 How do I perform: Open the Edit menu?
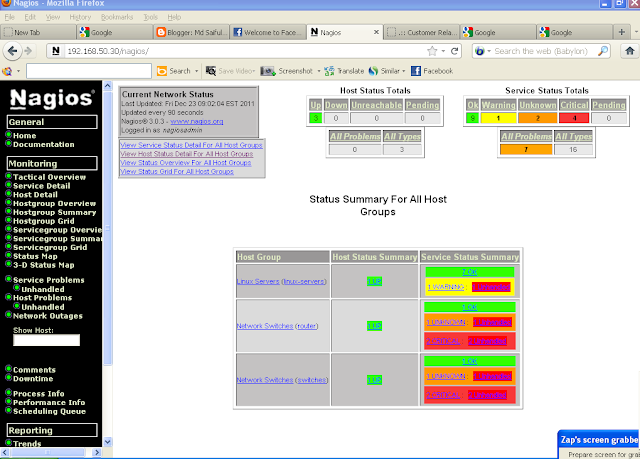(30, 17)
